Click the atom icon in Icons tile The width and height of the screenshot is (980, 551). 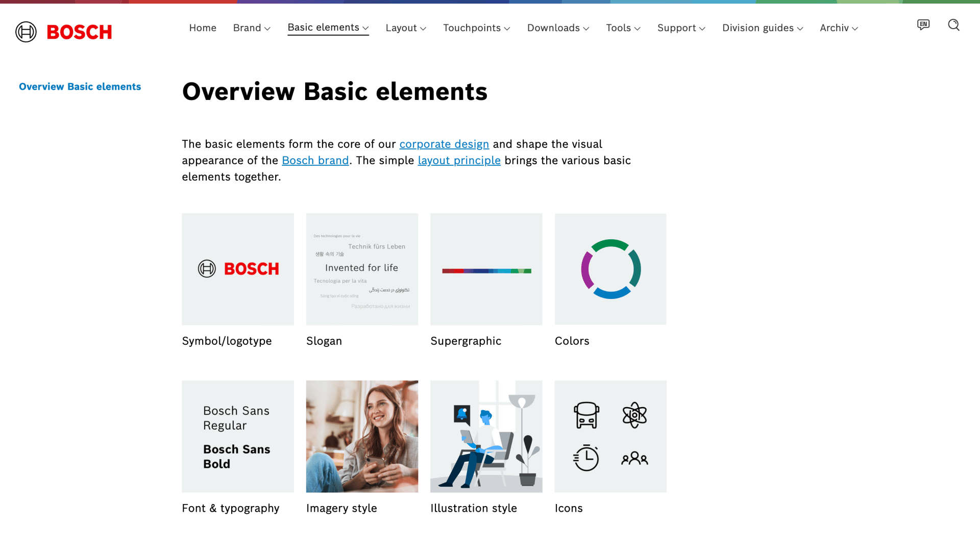tap(634, 415)
